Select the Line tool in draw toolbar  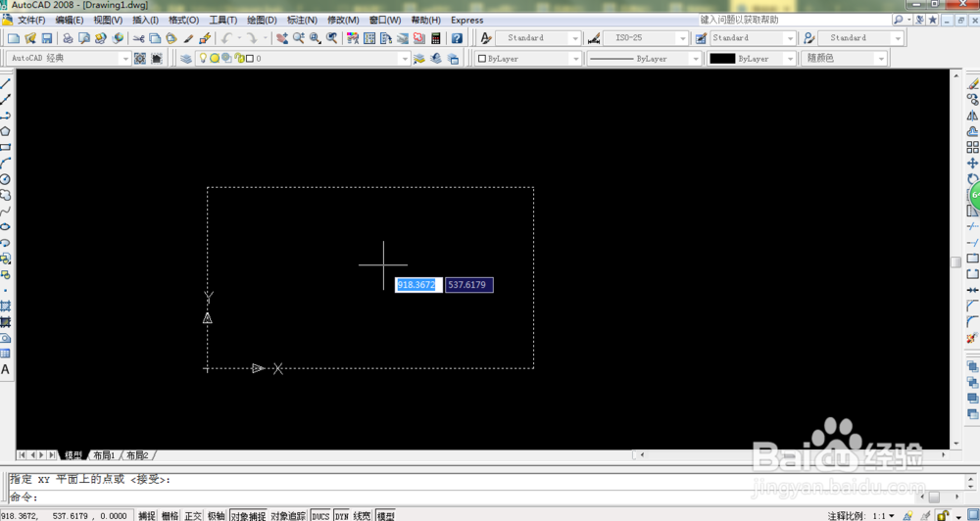[x=6, y=83]
